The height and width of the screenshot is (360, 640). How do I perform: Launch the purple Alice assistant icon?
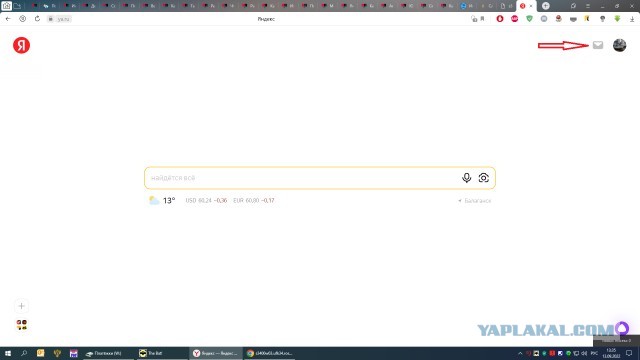point(622,328)
